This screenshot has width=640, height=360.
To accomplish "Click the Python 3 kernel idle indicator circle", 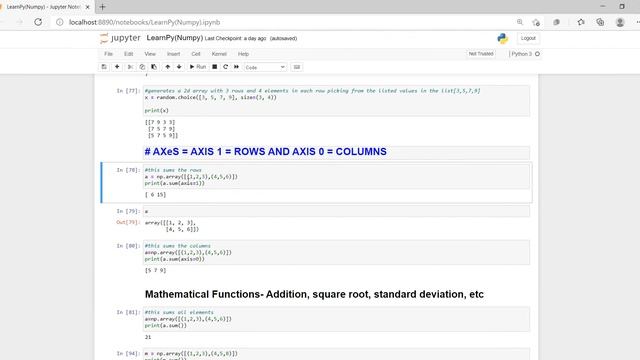I will 537,54.
